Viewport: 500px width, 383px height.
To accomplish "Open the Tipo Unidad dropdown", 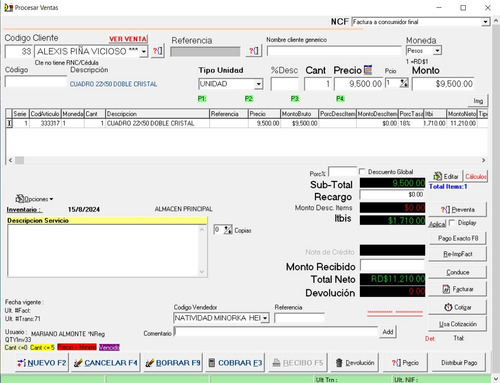I will click(x=259, y=84).
